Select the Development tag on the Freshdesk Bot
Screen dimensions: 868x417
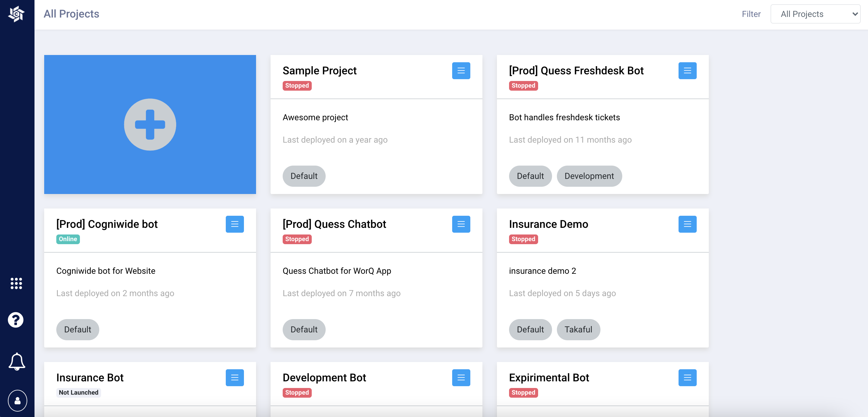[589, 176]
